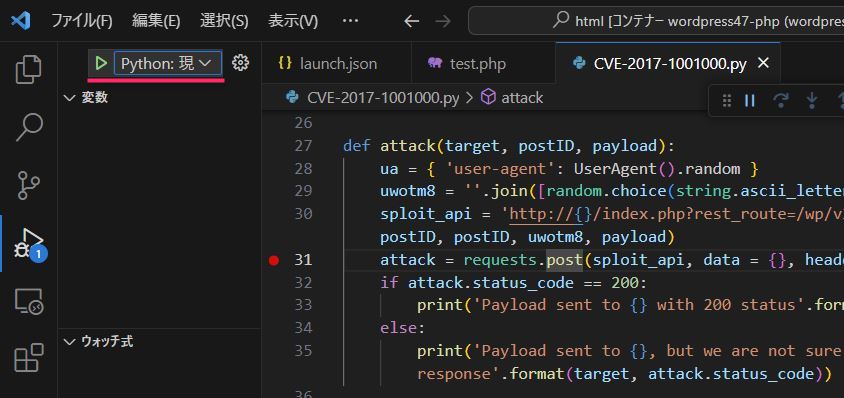Click the 'def attack' function name
The image size is (844, 398).
point(408,146)
